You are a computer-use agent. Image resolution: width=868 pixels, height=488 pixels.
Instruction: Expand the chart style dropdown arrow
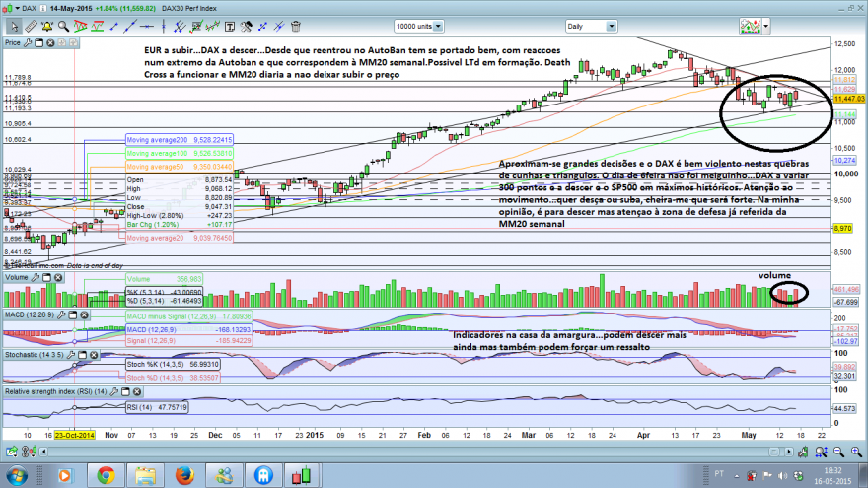[x=766, y=26]
